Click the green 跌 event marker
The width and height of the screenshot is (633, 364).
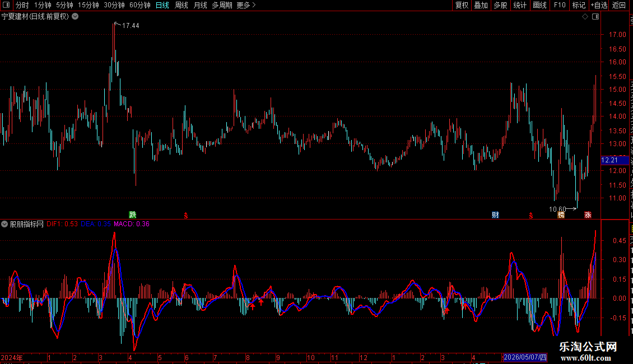[132, 214]
